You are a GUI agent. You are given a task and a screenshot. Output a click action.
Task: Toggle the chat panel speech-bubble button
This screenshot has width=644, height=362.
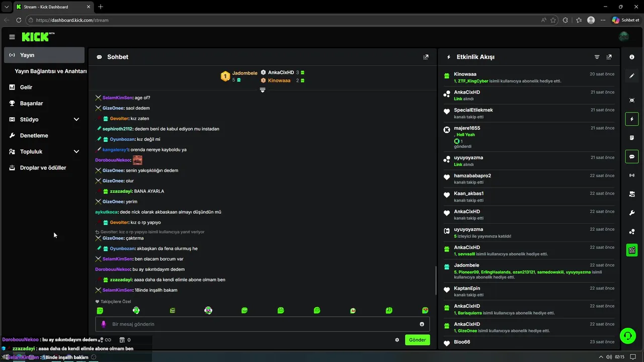coord(632,157)
